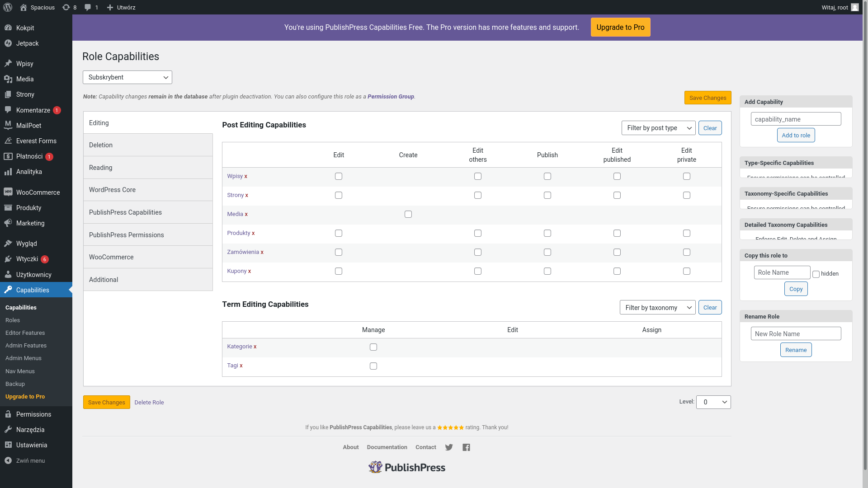Open Kokpit dashboard icon in sidebar
The width and height of the screenshot is (868, 488).
8,28
